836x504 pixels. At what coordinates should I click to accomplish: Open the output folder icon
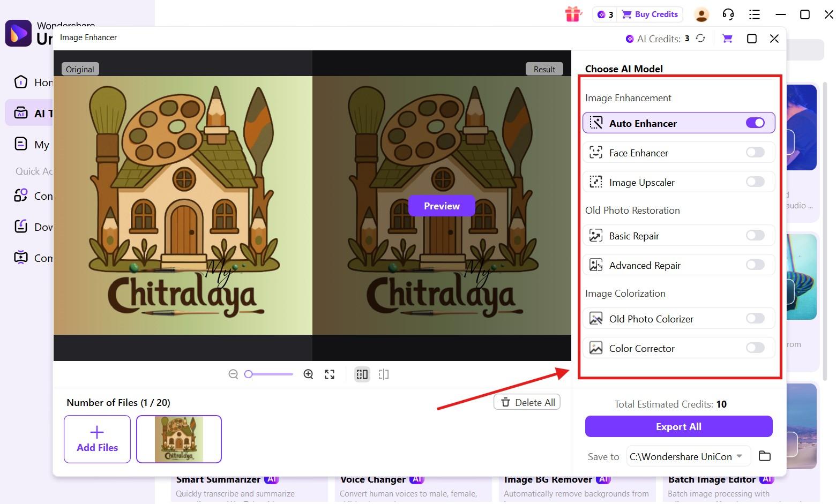765,456
